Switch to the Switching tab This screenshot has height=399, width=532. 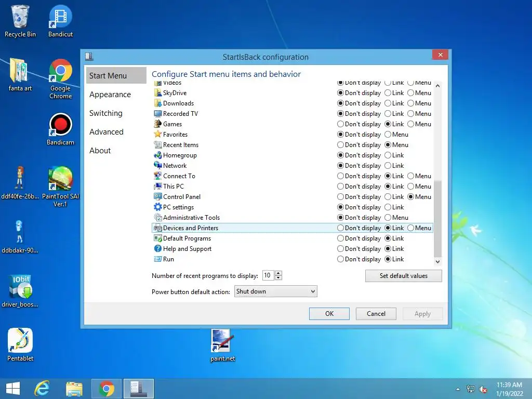click(x=106, y=113)
